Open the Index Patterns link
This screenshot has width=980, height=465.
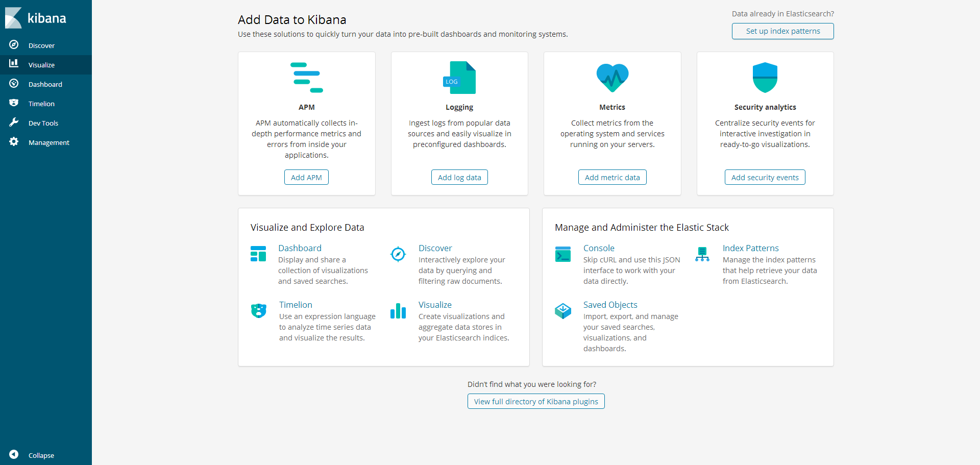click(x=751, y=248)
